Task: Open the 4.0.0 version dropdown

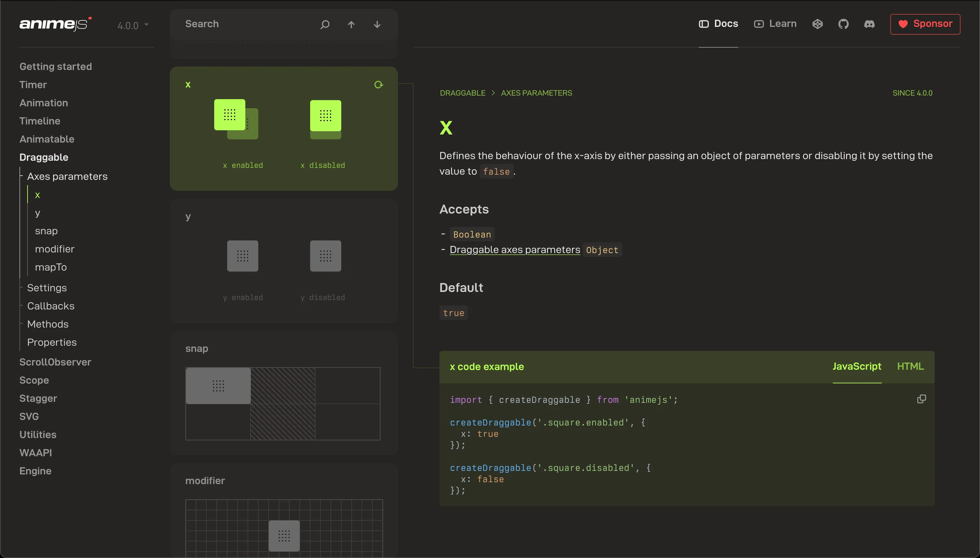Action: tap(133, 25)
